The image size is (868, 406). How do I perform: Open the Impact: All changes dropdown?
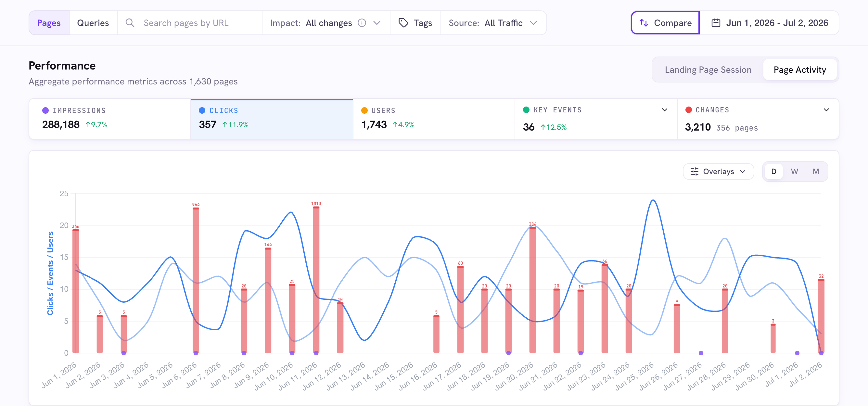pyautogui.click(x=326, y=23)
